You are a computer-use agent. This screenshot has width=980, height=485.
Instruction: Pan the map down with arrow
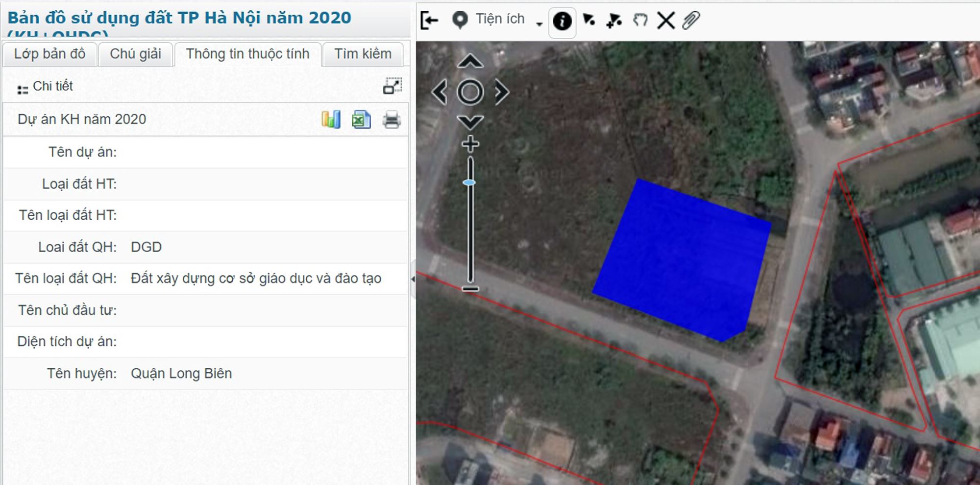click(470, 122)
